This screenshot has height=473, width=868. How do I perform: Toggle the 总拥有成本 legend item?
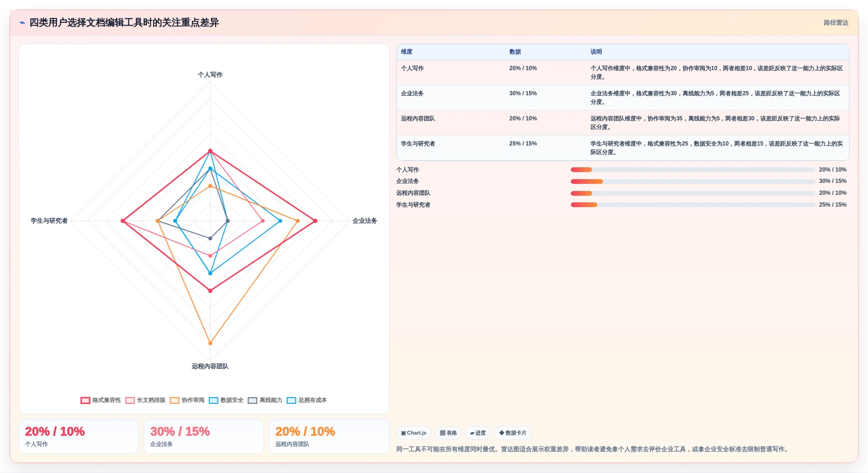pyautogui.click(x=307, y=400)
